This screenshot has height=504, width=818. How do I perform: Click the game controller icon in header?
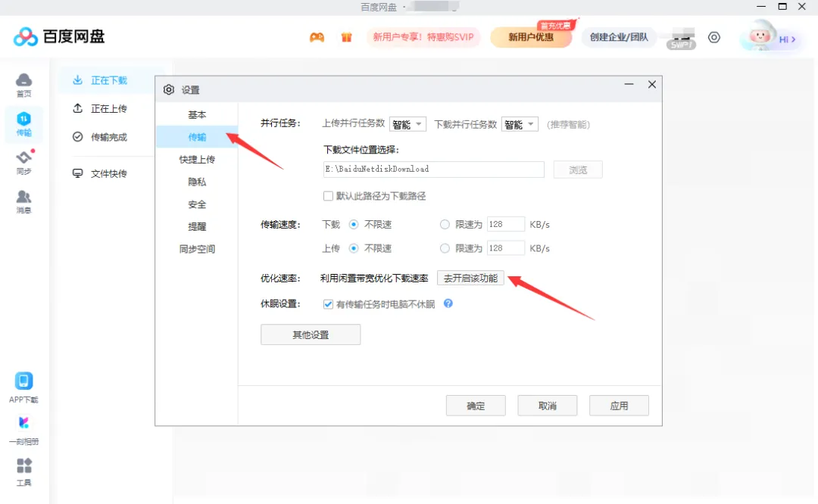click(x=317, y=37)
